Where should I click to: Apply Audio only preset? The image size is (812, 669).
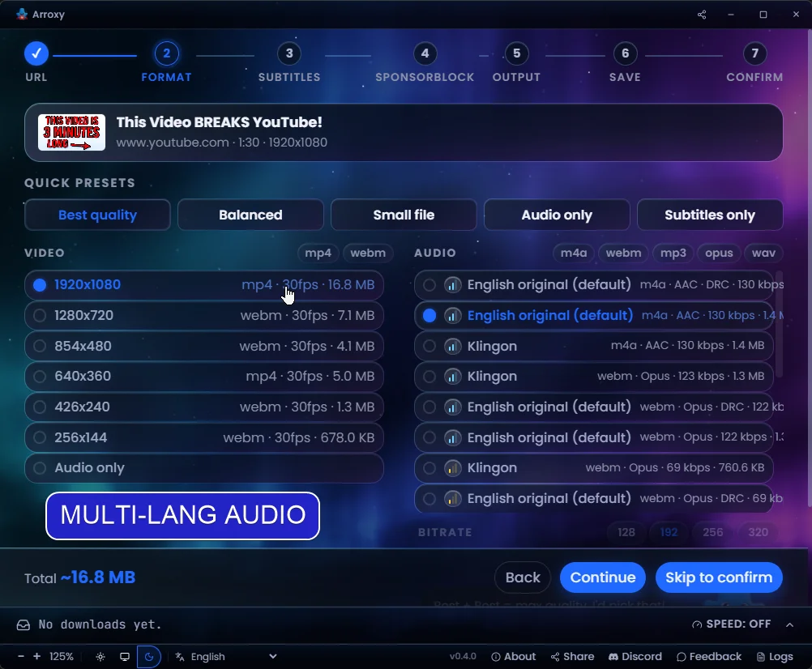click(x=557, y=215)
